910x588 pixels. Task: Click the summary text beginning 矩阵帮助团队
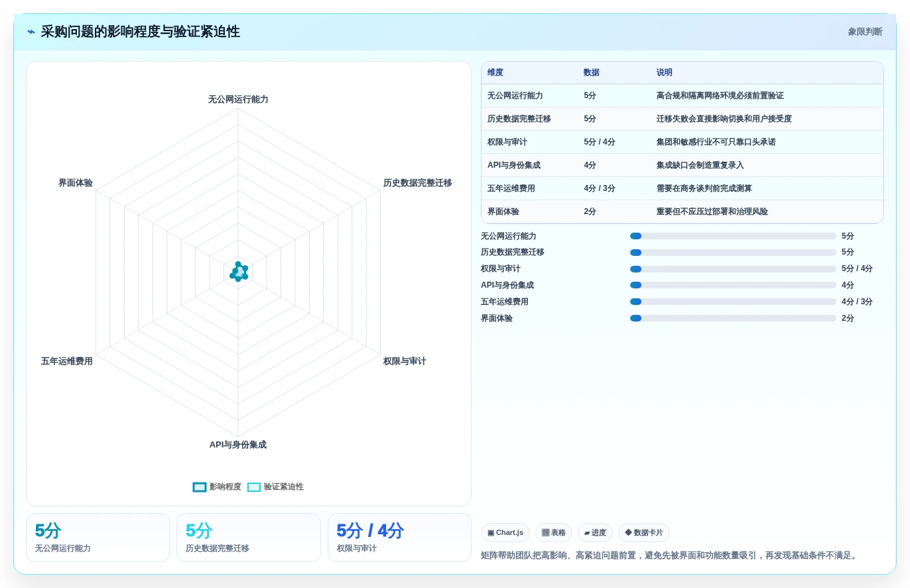(671, 556)
